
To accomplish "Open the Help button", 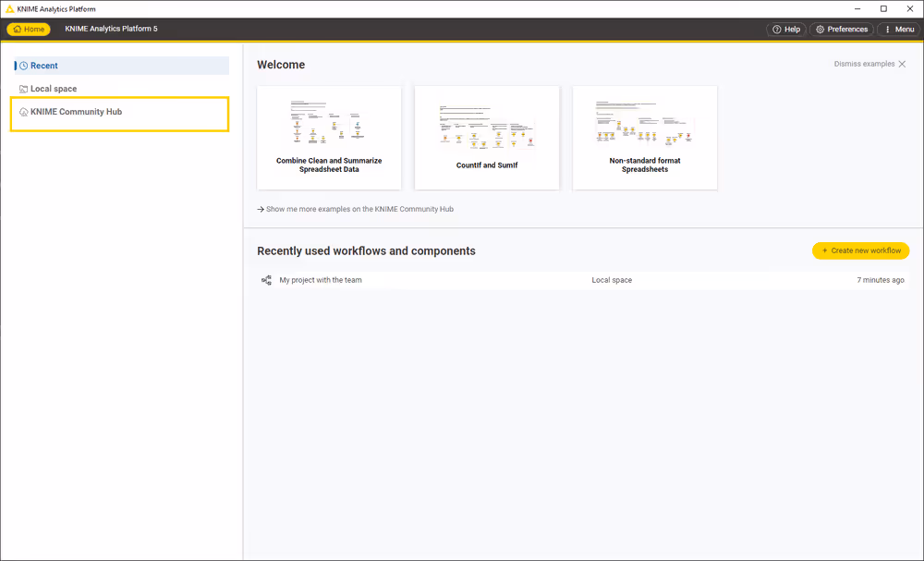I will (786, 30).
